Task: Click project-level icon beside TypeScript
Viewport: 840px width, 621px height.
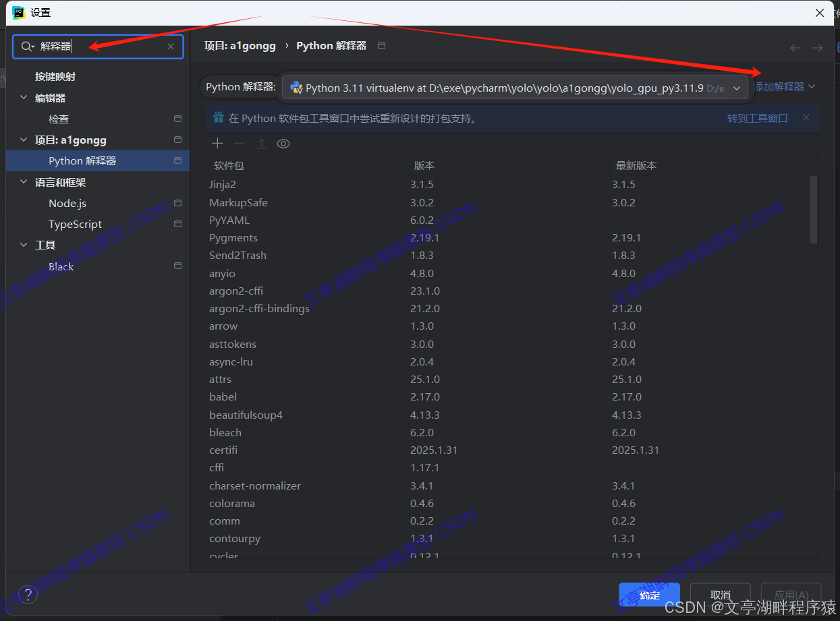Action: click(177, 224)
